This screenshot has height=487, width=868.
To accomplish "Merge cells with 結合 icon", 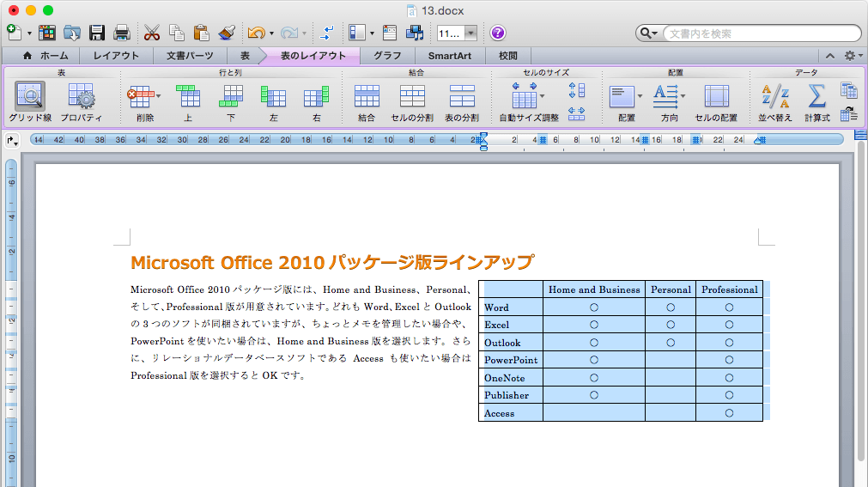I will (367, 102).
